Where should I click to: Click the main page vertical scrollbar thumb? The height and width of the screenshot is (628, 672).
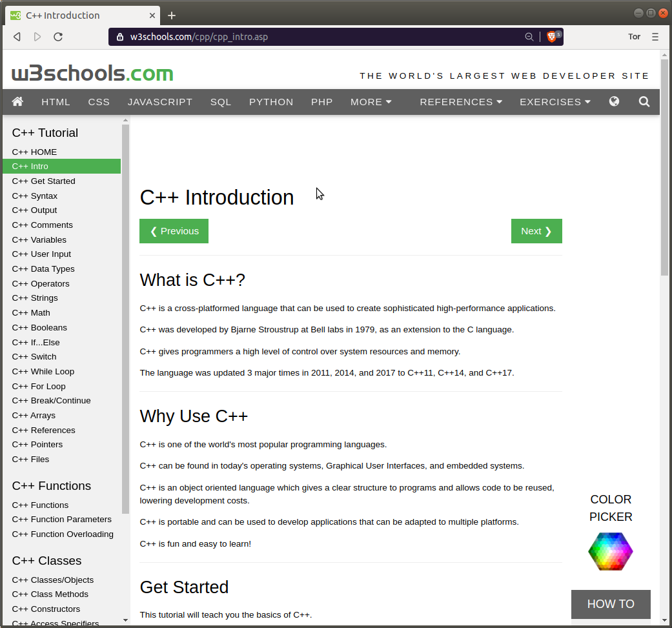click(x=664, y=168)
